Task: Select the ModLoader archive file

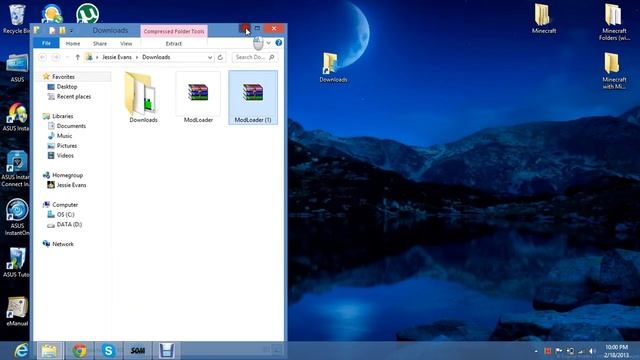Action: pyautogui.click(x=198, y=98)
